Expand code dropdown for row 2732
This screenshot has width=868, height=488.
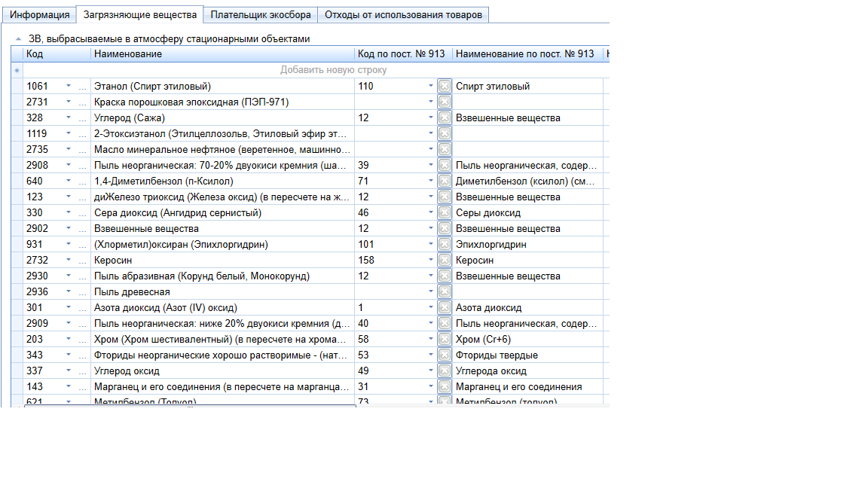click(x=69, y=260)
